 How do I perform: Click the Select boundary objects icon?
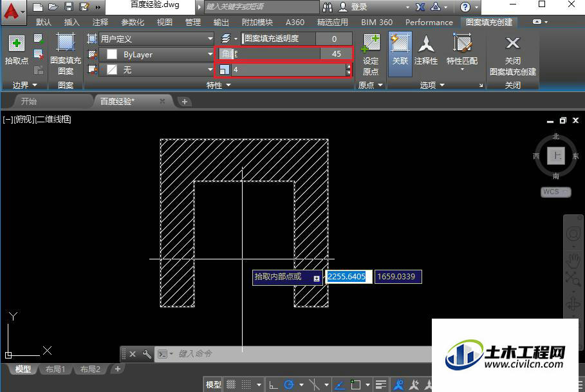(x=39, y=39)
